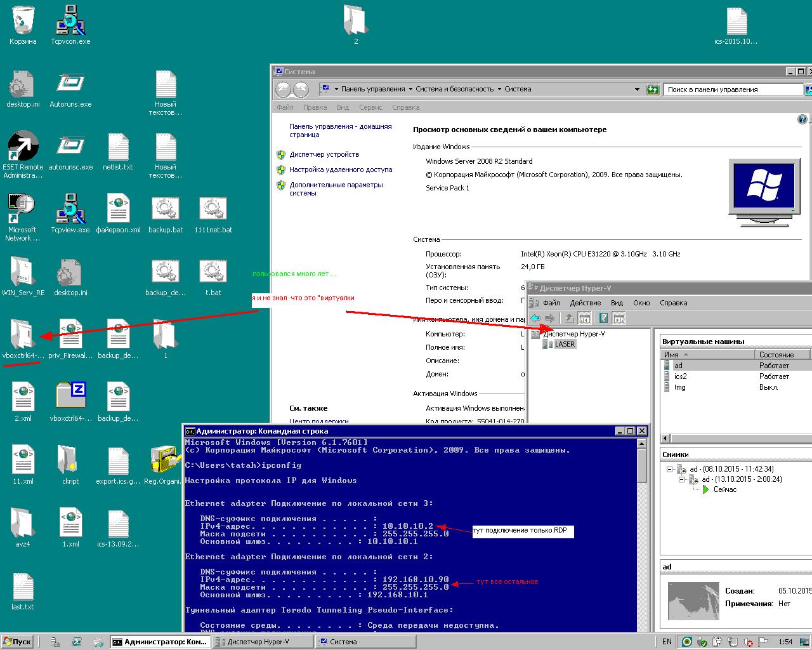Collapse the ad 13.10.2015 snapshot node
The image size is (812, 650).
click(x=682, y=479)
